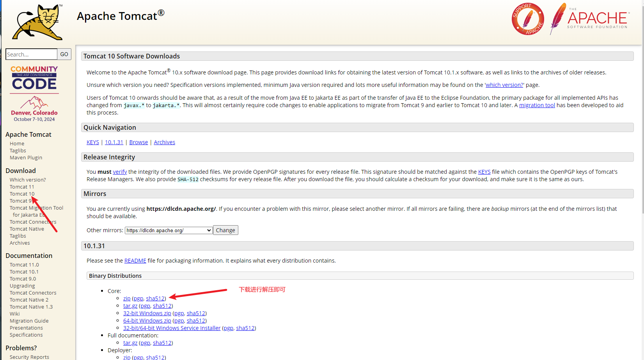Image resolution: width=644 pixels, height=360 pixels.
Task: Download the Core zip distribution
Action: point(127,298)
